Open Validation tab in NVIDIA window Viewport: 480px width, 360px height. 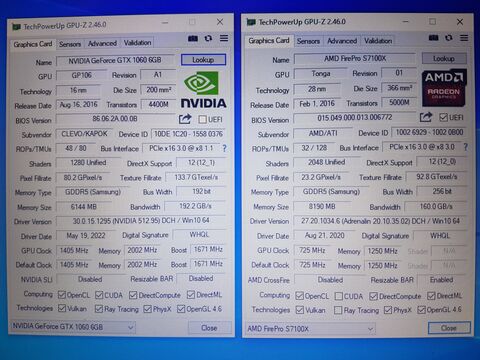pyautogui.click(x=137, y=43)
